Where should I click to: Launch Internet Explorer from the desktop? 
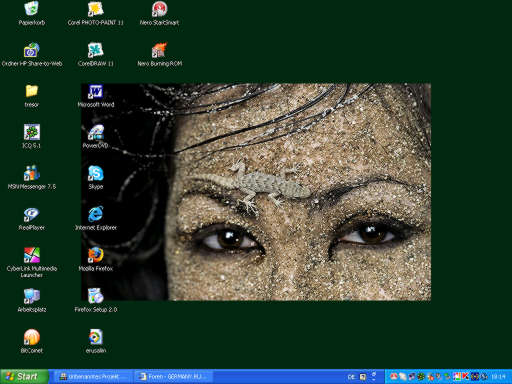point(95,214)
